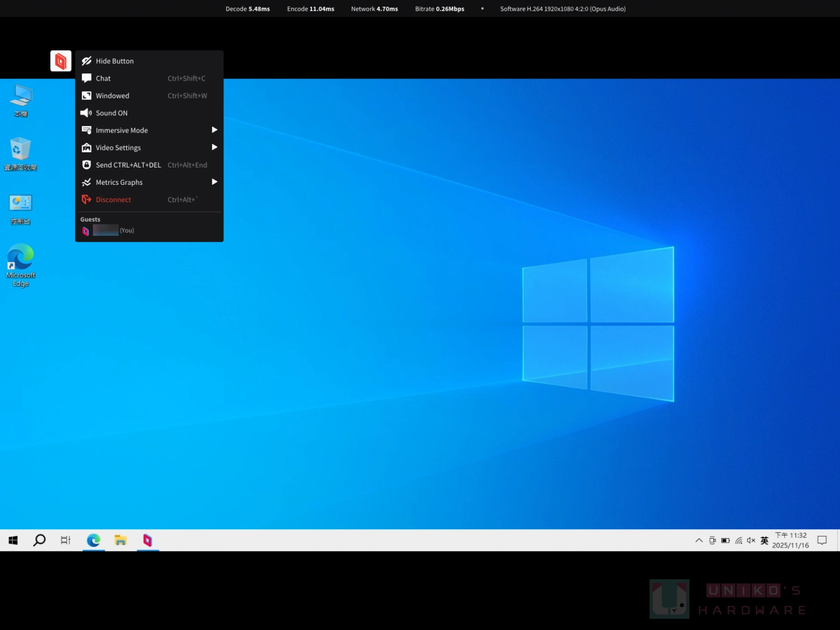Click the red Parsec overlay button
The height and width of the screenshot is (630, 840).
click(x=60, y=61)
